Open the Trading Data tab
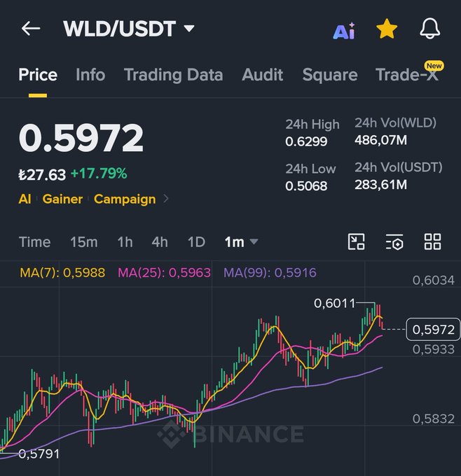Screen dimensions: 461x476 (x=173, y=75)
